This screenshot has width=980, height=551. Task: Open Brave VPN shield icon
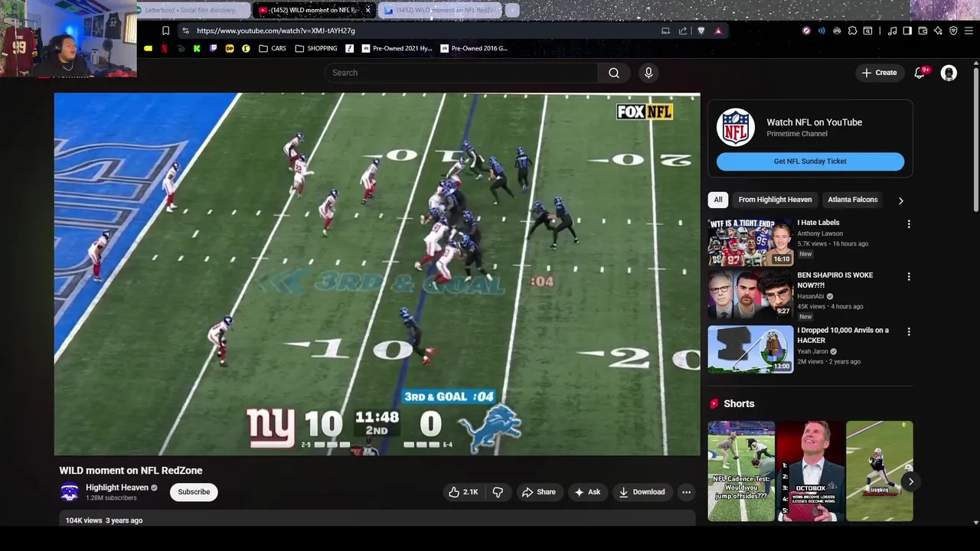(x=953, y=31)
